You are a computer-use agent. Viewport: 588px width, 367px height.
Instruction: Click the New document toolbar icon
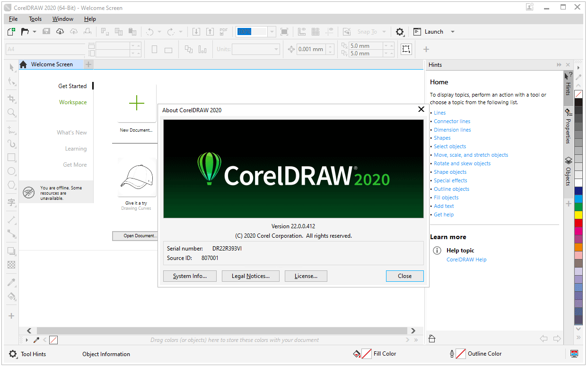(x=11, y=32)
